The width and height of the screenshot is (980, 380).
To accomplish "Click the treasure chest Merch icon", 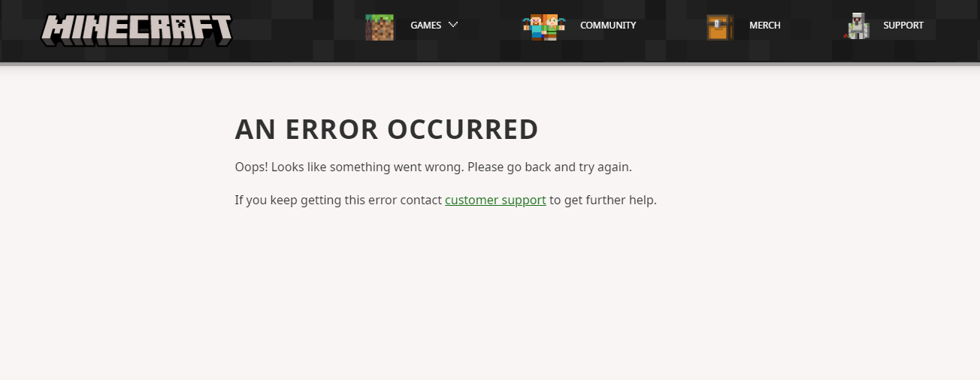I will (x=720, y=27).
